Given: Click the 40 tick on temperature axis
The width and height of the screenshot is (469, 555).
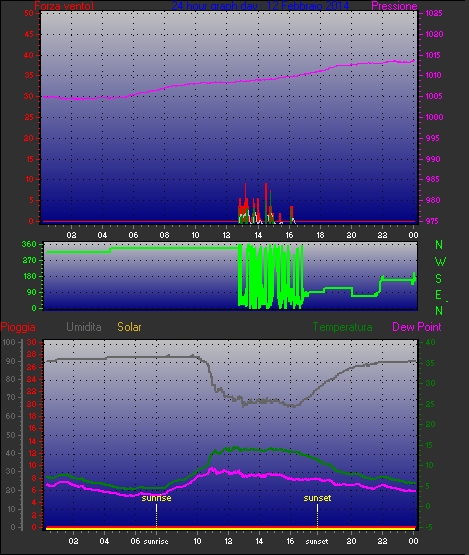Looking at the screenshot, I should coord(430,342).
